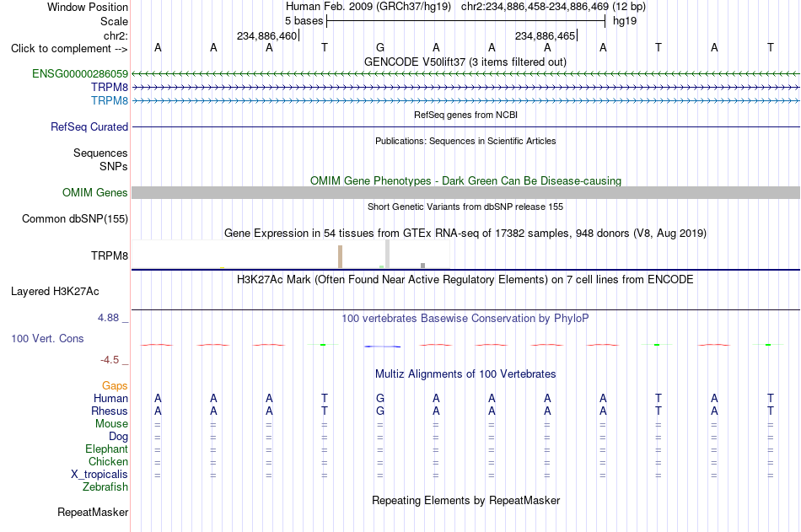Click the '5 bases' scale bar label

point(304,21)
